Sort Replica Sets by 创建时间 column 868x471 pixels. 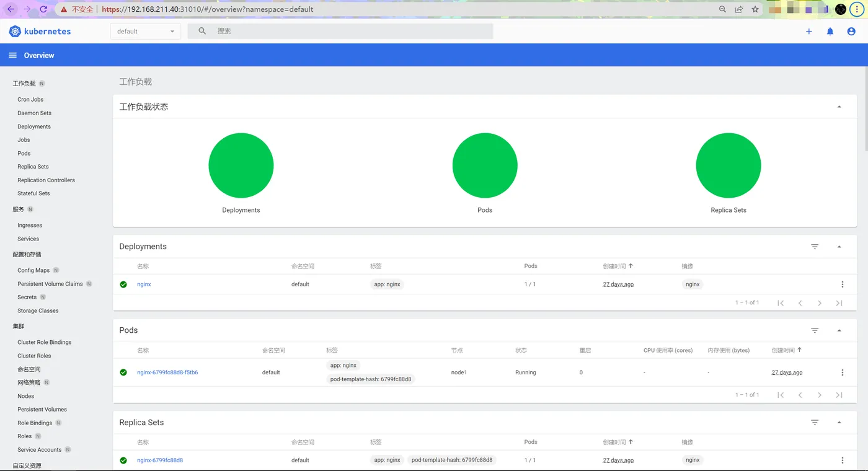tap(618, 442)
